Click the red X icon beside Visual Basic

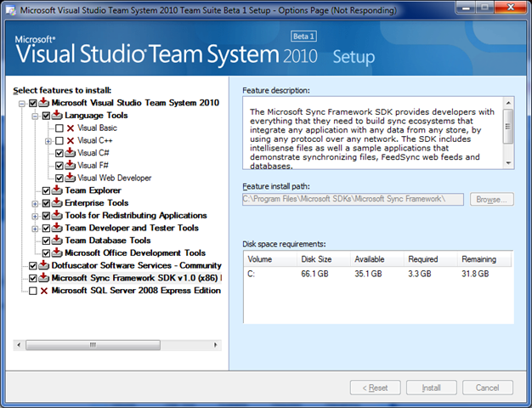[71, 128]
